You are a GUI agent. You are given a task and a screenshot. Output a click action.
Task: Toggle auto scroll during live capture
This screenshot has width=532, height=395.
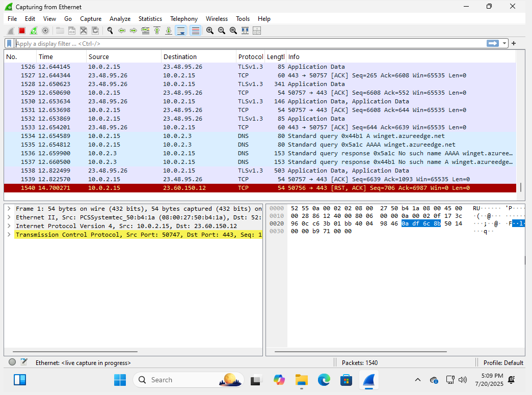[x=181, y=31]
